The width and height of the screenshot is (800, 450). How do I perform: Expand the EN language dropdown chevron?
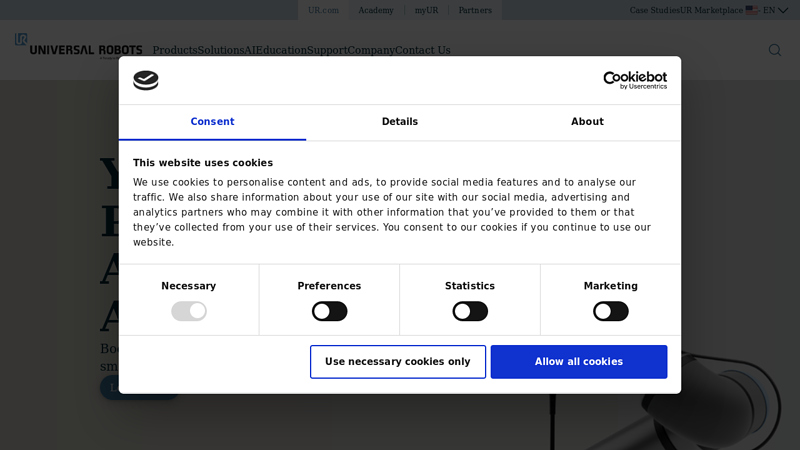tap(783, 10)
